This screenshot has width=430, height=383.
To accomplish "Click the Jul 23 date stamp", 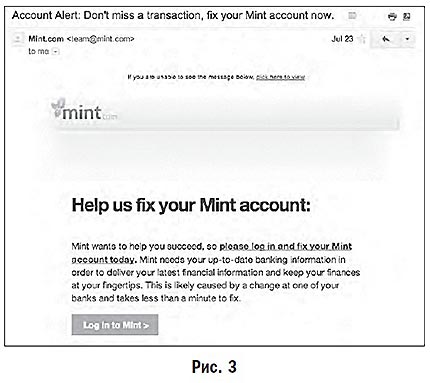I will tap(342, 39).
